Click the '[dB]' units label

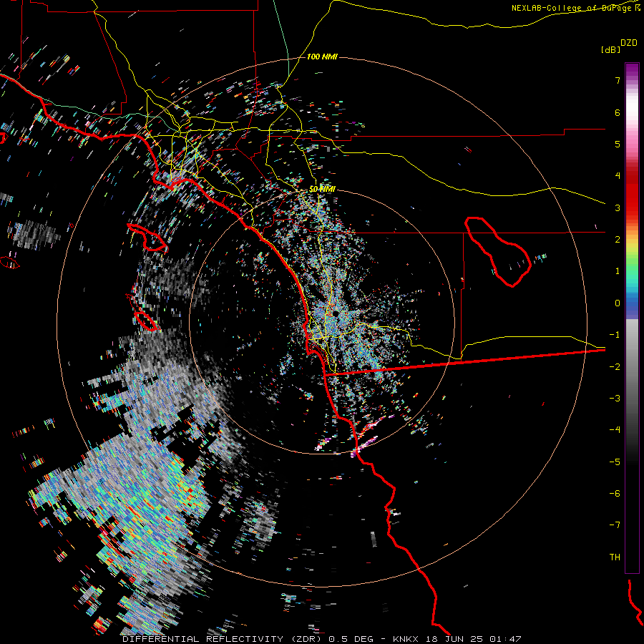610,49
